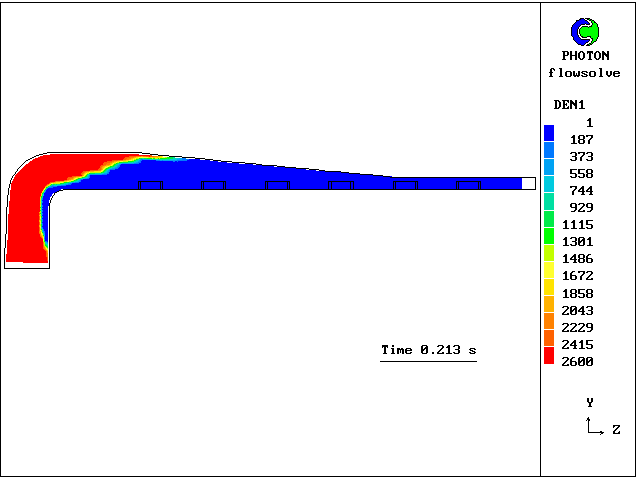This screenshot has width=640, height=480.
Task: Click the white outlet box at channel's right end
Action: point(529,183)
